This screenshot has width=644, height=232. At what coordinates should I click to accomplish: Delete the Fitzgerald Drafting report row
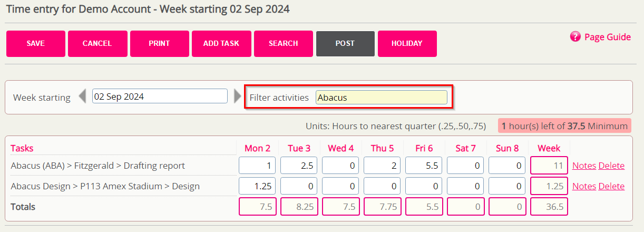click(x=611, y=166)
